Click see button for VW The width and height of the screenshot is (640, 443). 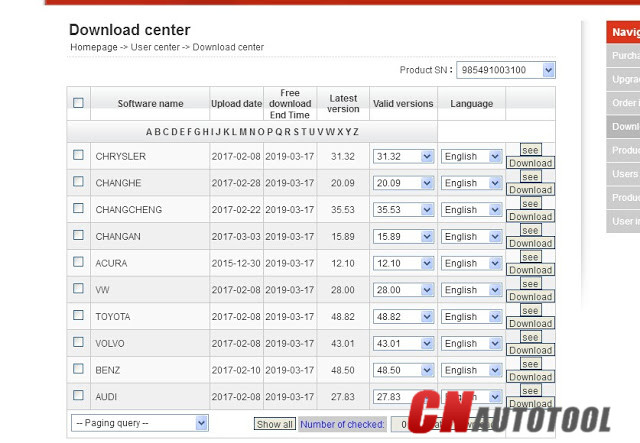[x=531, y=284]
